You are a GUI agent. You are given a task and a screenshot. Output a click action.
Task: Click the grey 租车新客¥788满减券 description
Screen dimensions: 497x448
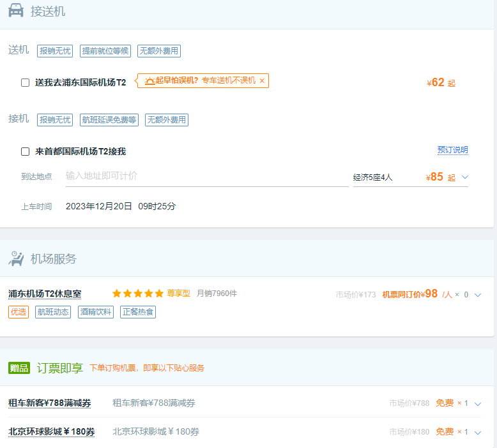(x=154, y=403)
